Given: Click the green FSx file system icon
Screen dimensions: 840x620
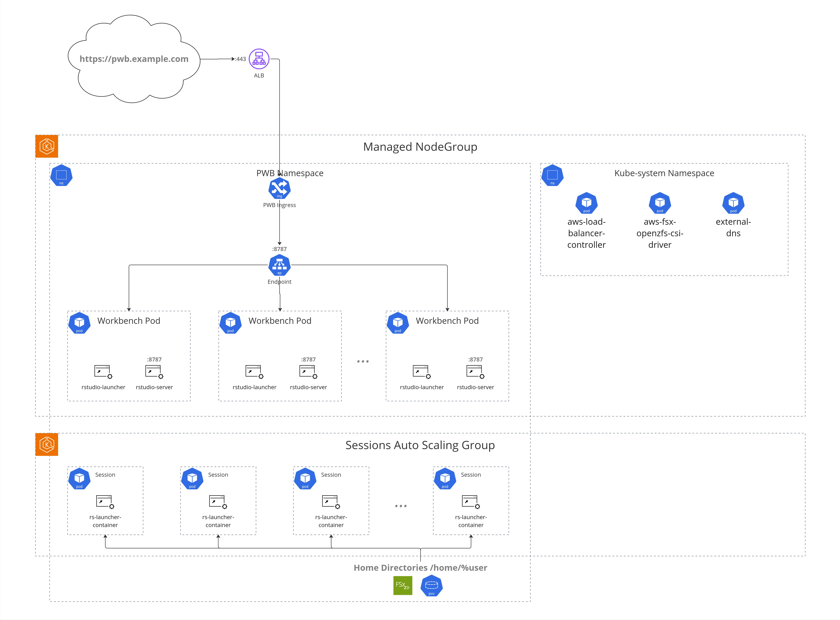Looking at the screenshot, I should click(x=403, y=586).
